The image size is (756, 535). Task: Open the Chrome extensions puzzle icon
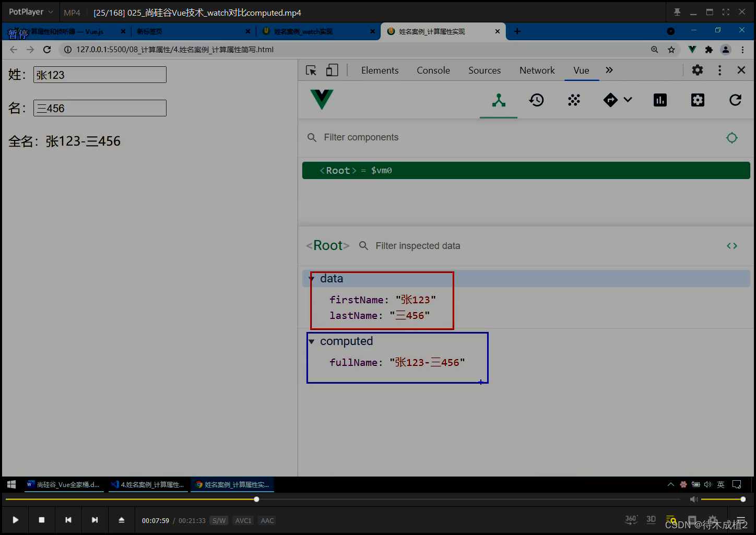(x=708, y=50)
